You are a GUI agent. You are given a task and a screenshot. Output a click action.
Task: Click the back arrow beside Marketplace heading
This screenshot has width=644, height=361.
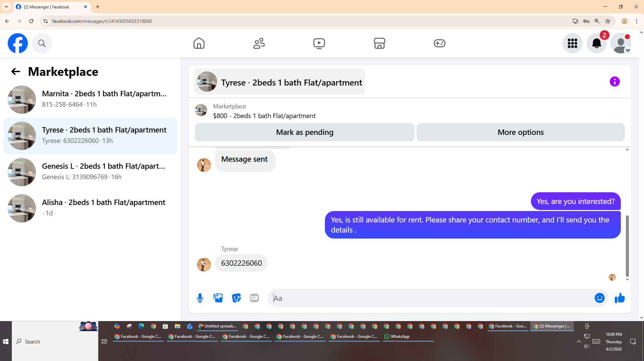pos(15,71)
